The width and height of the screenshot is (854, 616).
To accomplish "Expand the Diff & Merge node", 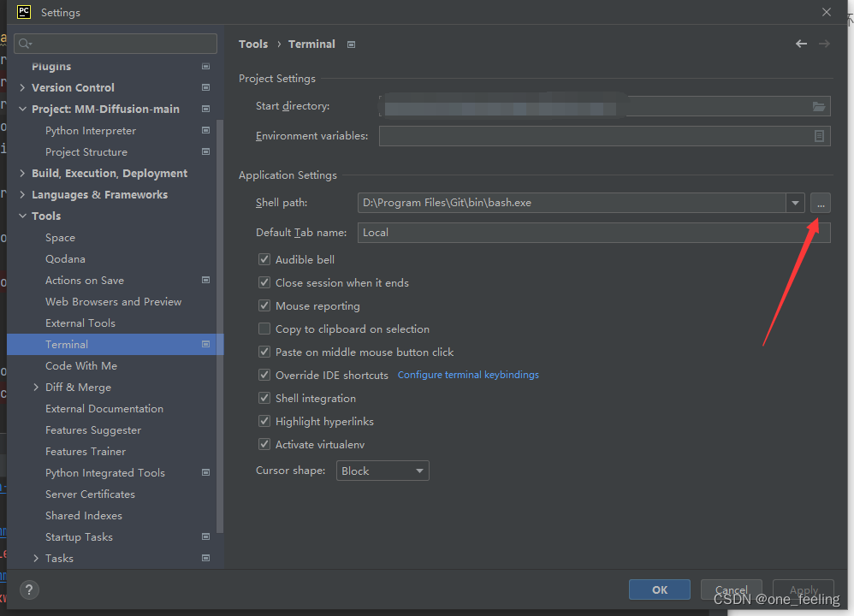I will 36,388.
